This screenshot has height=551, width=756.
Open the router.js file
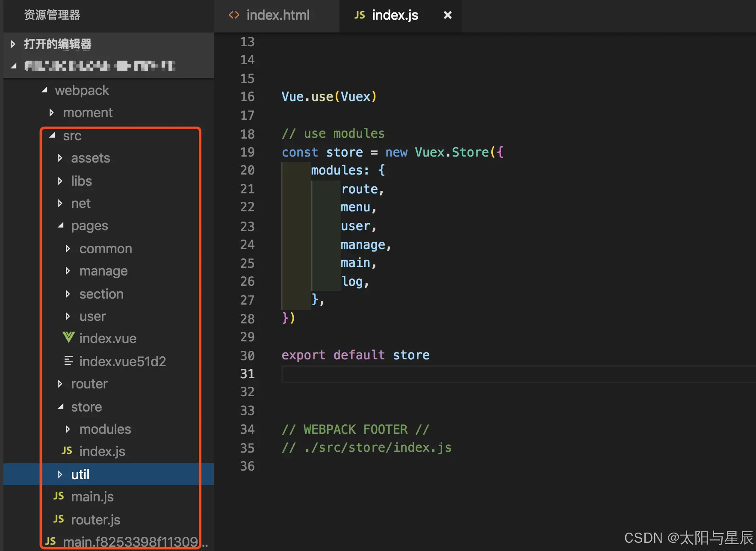(x=96, y=520)
